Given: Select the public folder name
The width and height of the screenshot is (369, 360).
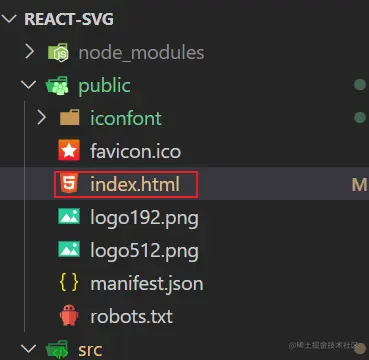Looking at the screenshot, I should coord(104,86).
